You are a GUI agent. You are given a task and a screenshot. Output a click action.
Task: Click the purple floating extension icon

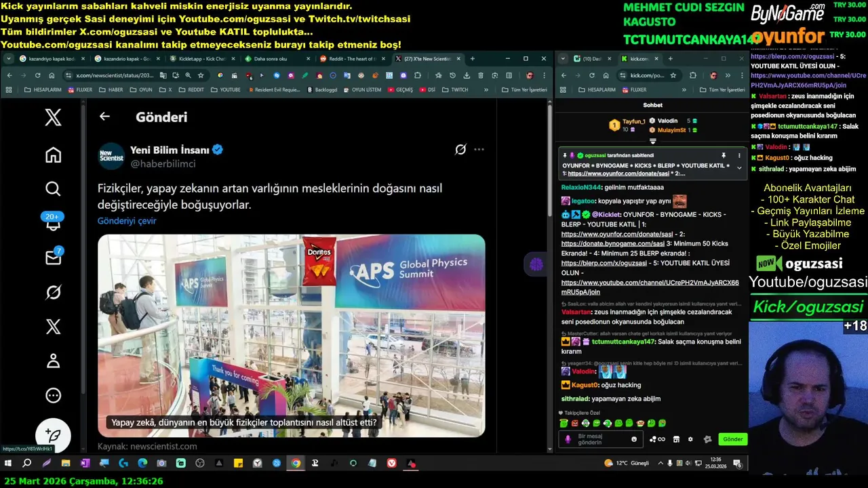(536, 264)
